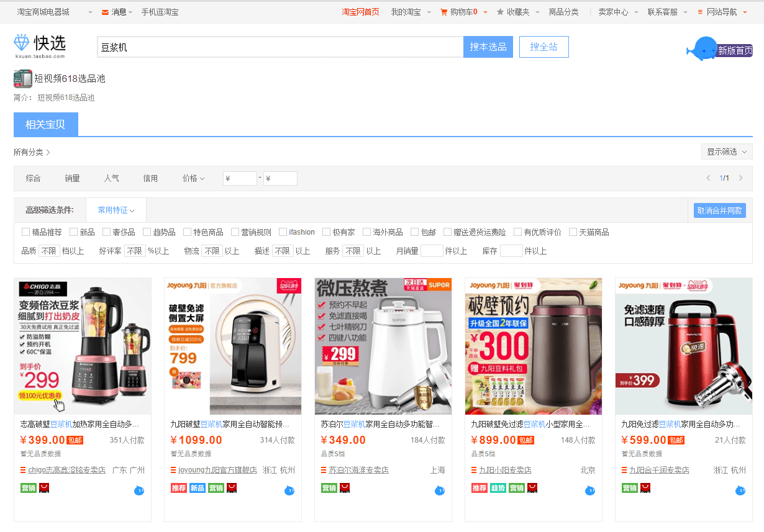Click the 新品 badge under joyoung九阳官方旗舰店

[x=198, y=488]
